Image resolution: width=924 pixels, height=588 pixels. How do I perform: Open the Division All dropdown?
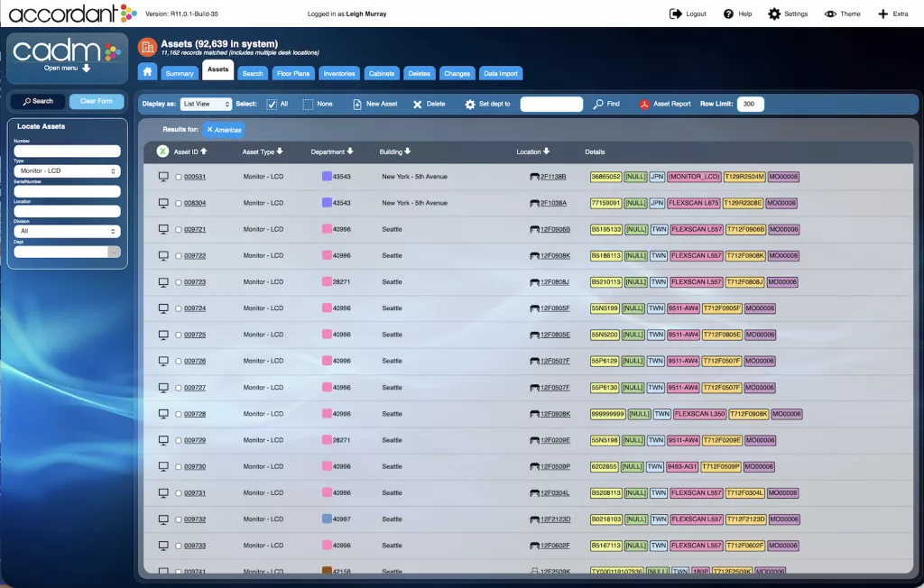coord(67,231)
